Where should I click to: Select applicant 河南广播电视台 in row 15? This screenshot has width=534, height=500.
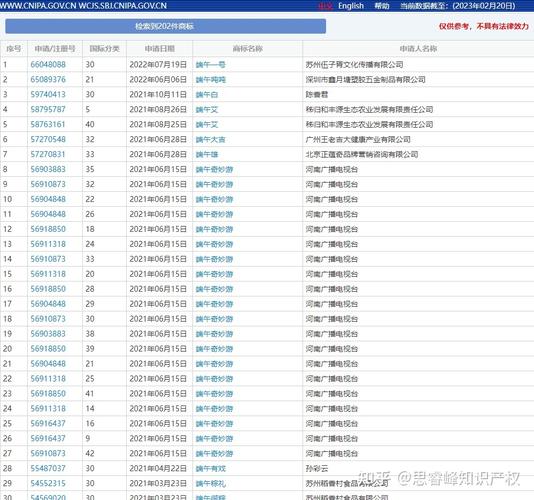coord(332,274)
